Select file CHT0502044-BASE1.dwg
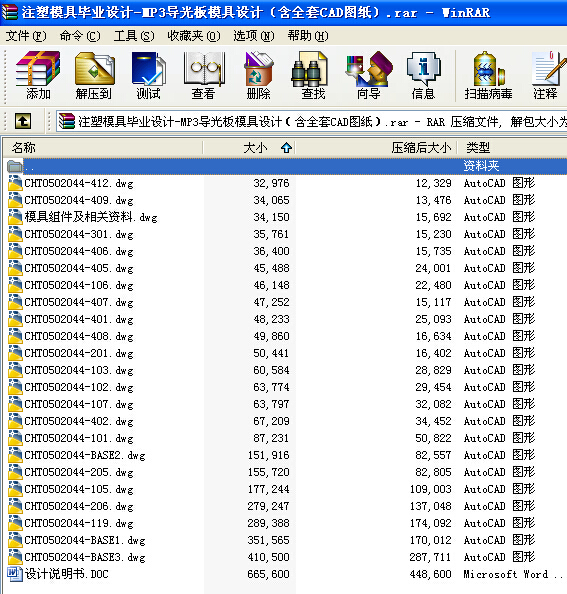This screenshot has height=594, width=567. coord(85,540)
